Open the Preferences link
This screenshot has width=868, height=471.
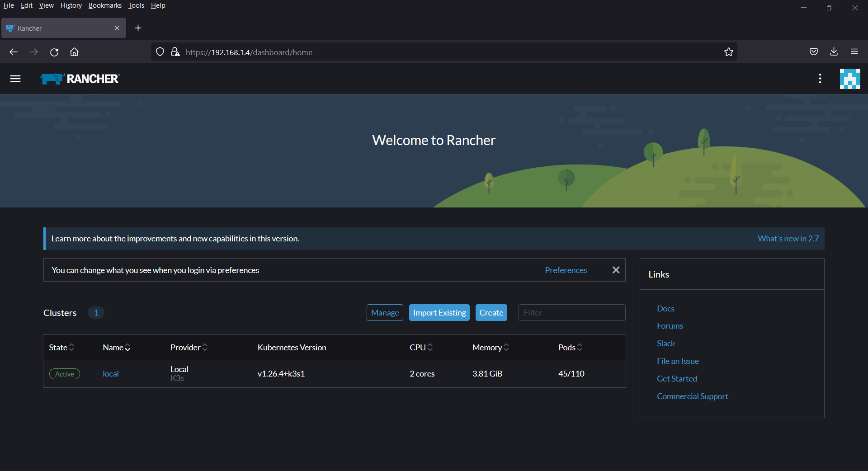pyautogui.click(x=566, y=270)
